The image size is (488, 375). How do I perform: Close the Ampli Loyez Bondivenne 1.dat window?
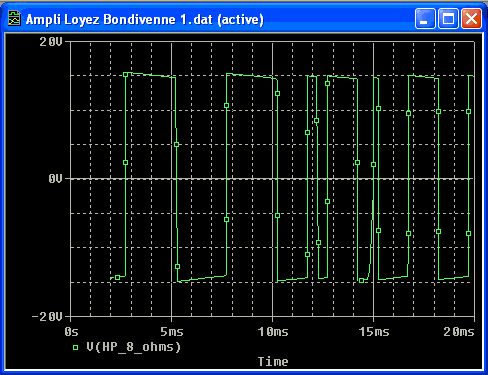pyautogui.click(x=471, y=19)
